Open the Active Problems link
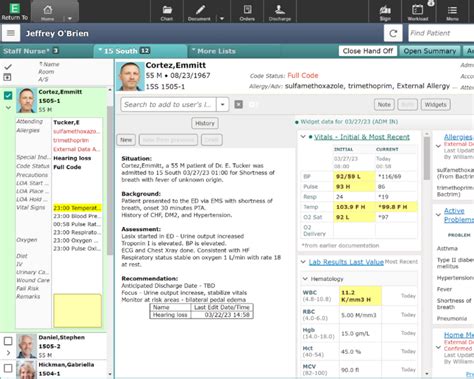474x379 pixels. point(459,215)
